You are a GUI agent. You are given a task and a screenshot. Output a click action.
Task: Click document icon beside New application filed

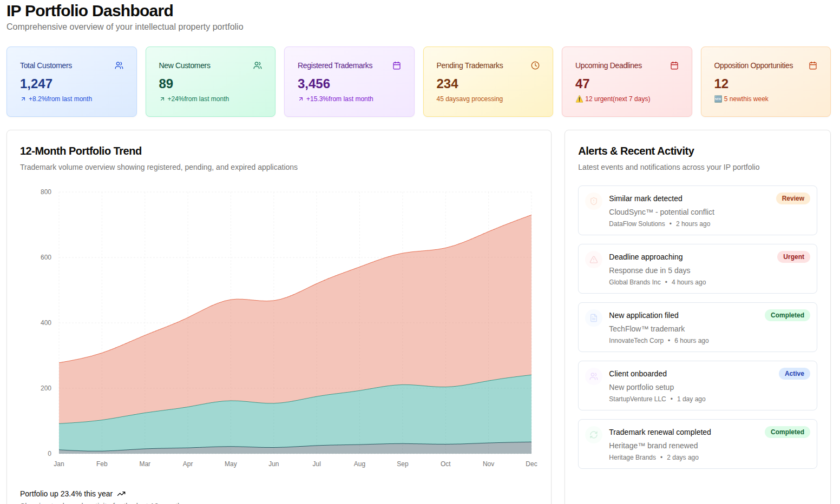coord(594,318)
